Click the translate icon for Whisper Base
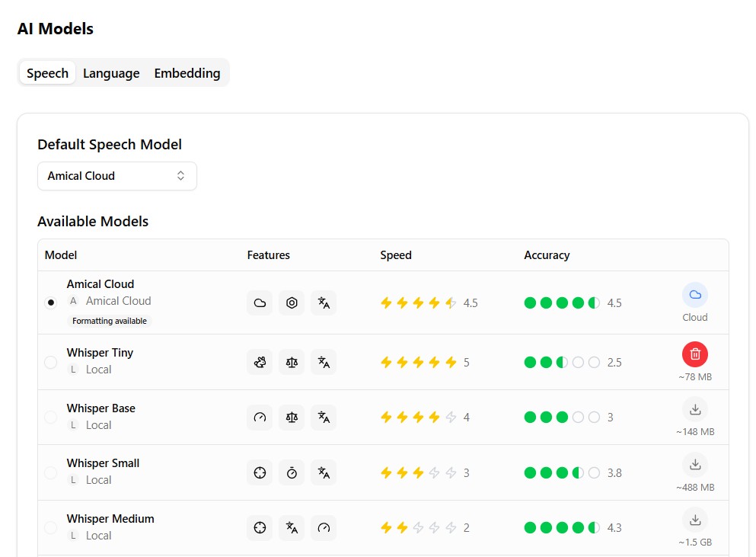The image size is (756, 557). pos(324,417)
